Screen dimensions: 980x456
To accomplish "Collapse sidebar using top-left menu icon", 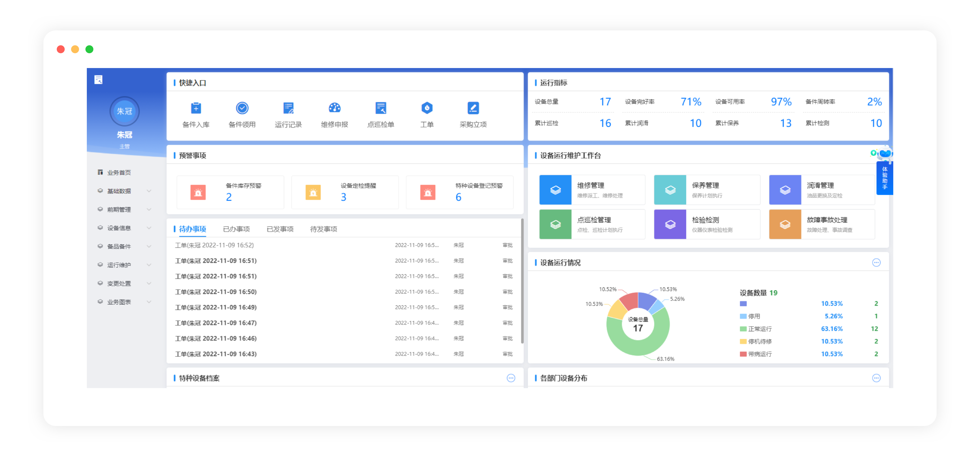I will tap(99, 80).
